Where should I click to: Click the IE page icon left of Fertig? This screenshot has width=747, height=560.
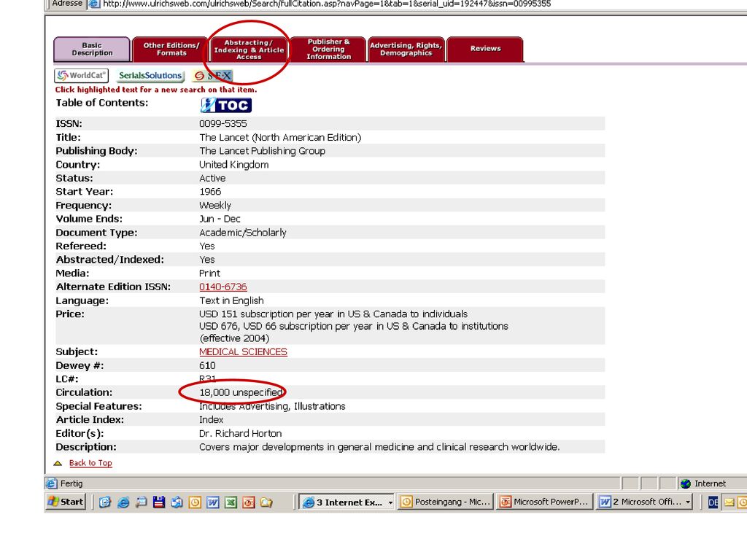coord(52,483)
